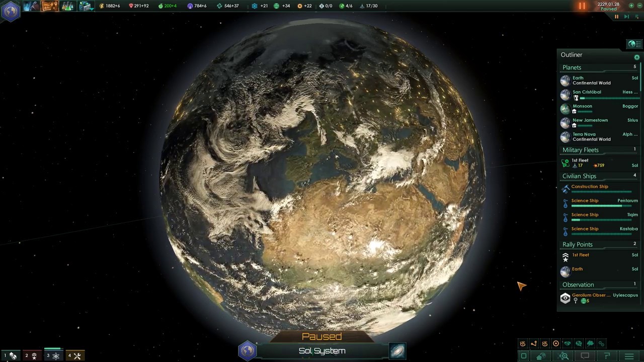Open the Situation Log icon
Screen dimensions: 644x362
point(50,6)
